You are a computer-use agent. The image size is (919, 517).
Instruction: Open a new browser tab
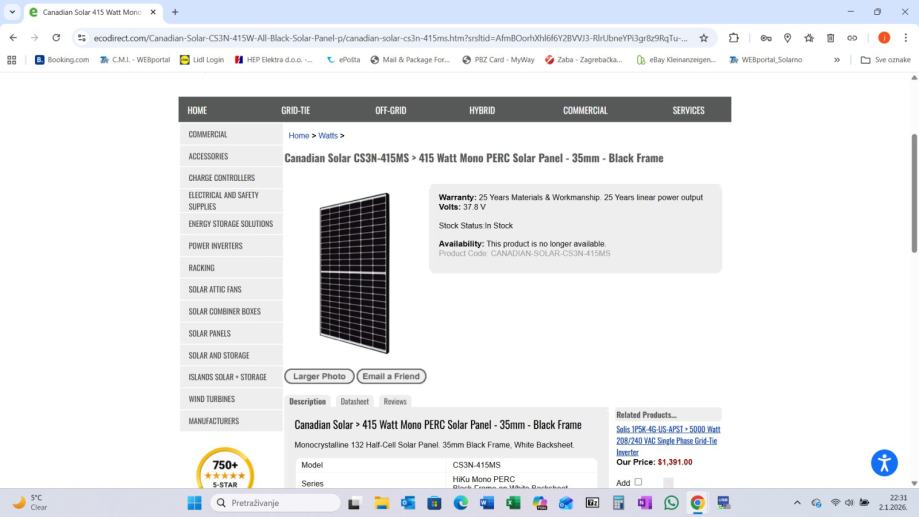pyautogui.click(x=175, y=12)
